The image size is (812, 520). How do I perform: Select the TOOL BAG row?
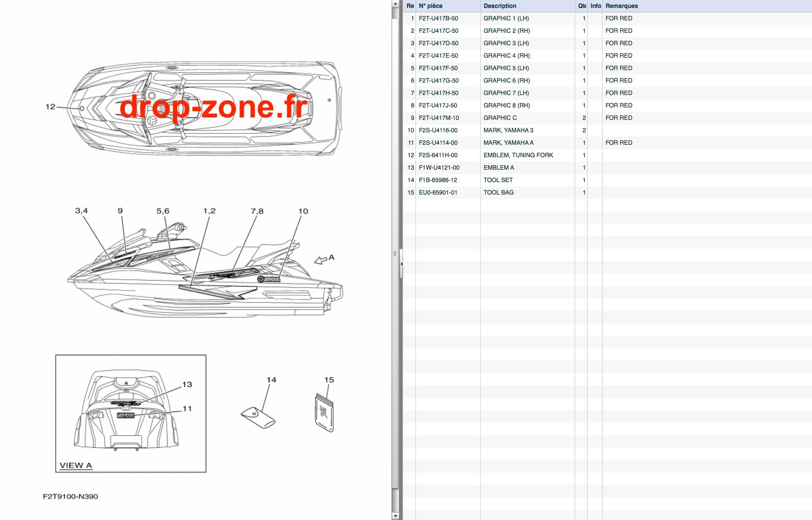607,193
